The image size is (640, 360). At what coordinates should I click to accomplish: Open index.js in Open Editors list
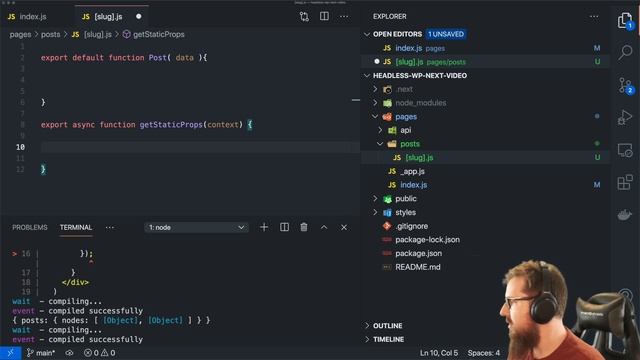[x=486, y=48]
